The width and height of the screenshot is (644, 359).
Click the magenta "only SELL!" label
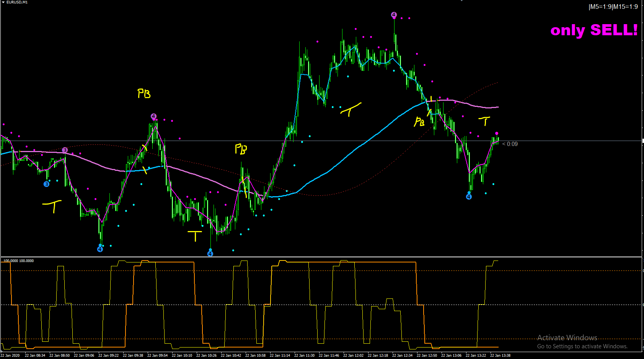tap(594, 30)
